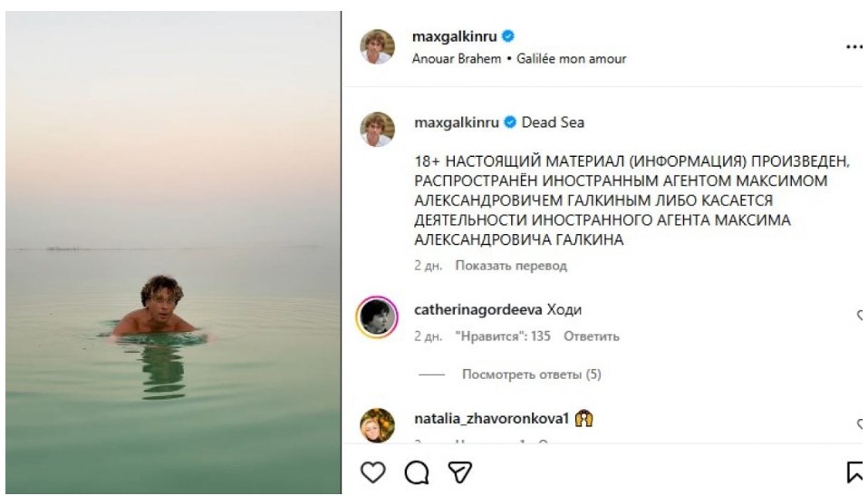
Task: Expand "Посмотреть ответы (5)" replies
Action: 531,374
